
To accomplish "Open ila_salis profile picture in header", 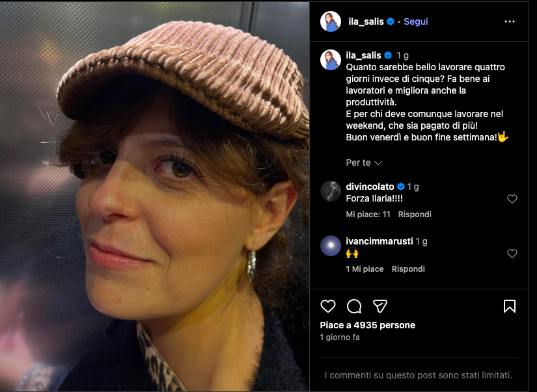I will tap(331, 21).
